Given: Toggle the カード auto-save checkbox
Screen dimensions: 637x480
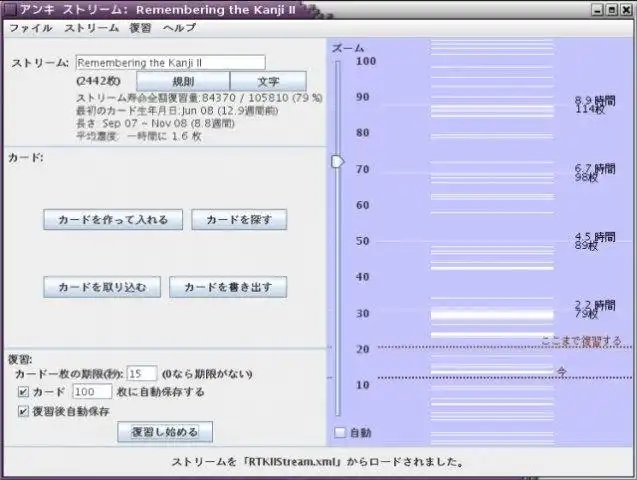Looking at the screenshot, I should 23,392.
